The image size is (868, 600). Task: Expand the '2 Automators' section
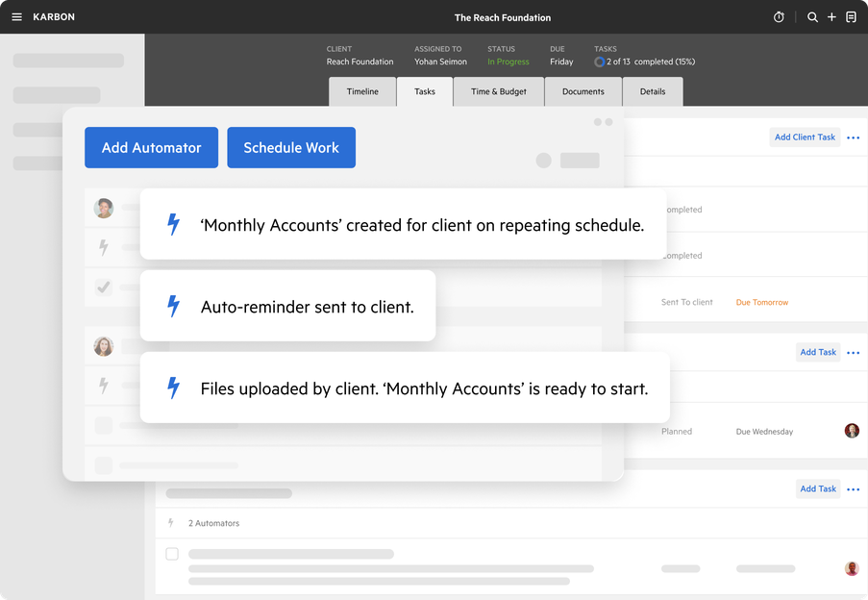[x=213, y=522]
